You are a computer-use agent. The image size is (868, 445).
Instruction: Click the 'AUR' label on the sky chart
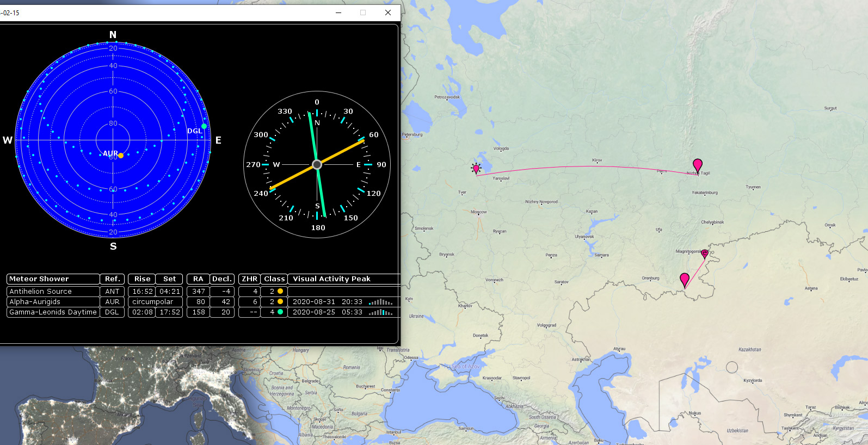[x=110, y=153]
